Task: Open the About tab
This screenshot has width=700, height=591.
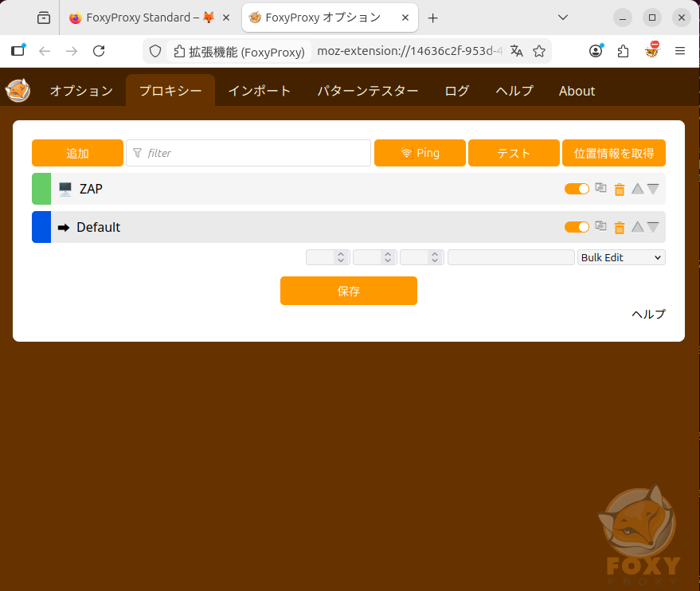Action: click(x=577, y=91)
